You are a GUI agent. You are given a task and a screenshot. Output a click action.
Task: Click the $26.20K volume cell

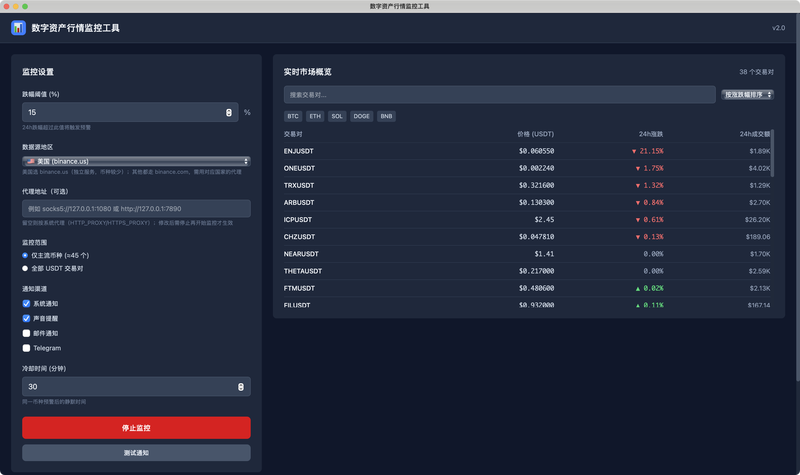pyautogui.click(x=758, y=219)
